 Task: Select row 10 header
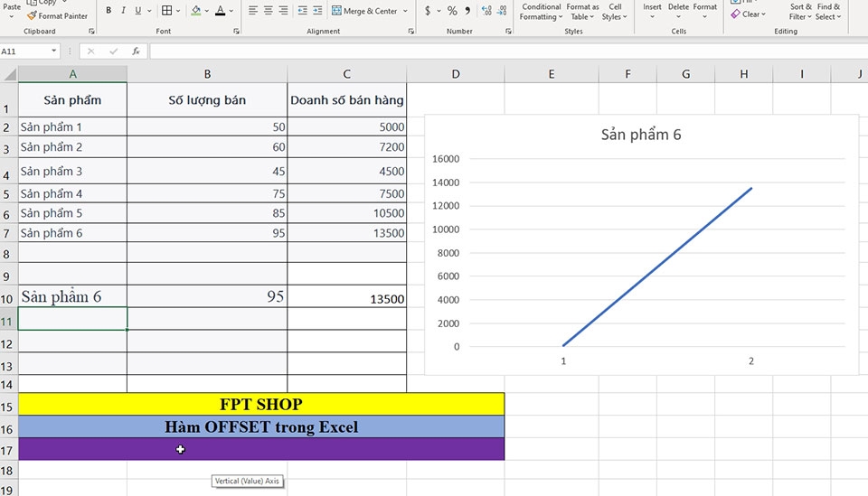(8, 297)
